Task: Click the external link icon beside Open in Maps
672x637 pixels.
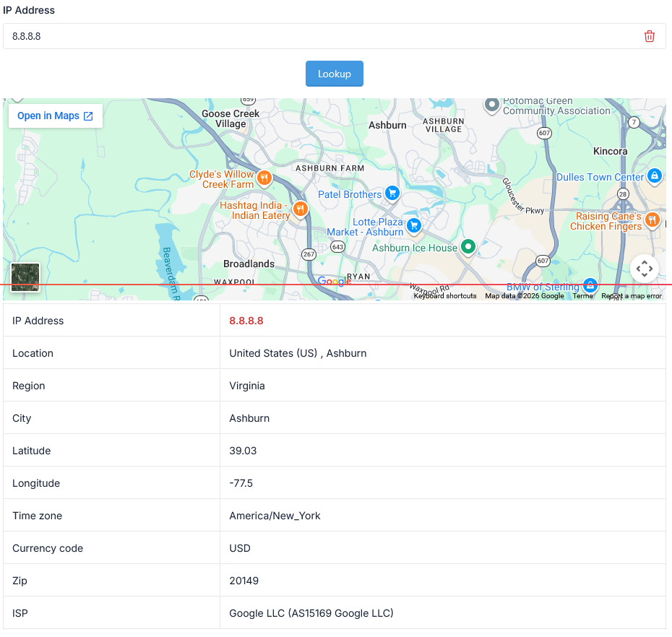Action: 88,116
